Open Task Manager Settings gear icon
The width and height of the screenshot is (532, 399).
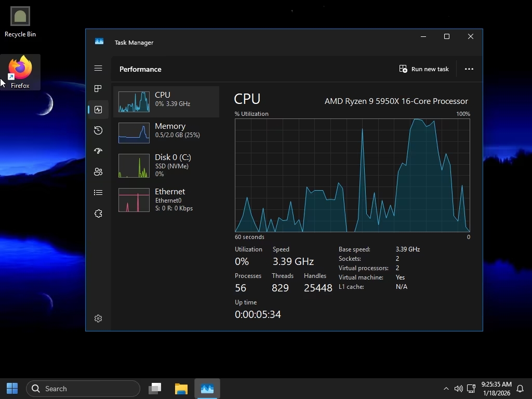(98, 318)
